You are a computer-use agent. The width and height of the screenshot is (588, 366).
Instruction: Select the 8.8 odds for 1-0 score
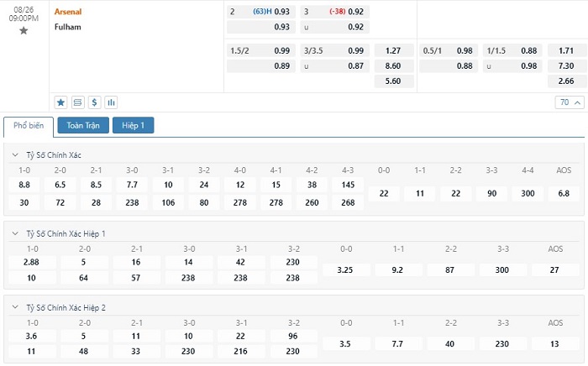point(24,185)
